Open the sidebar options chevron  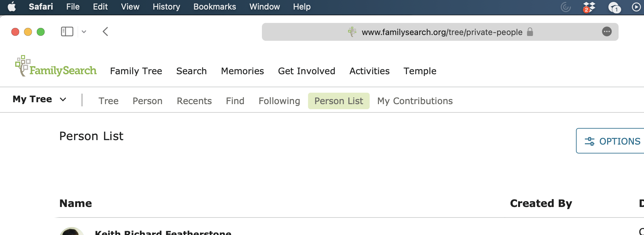(84, 32)
